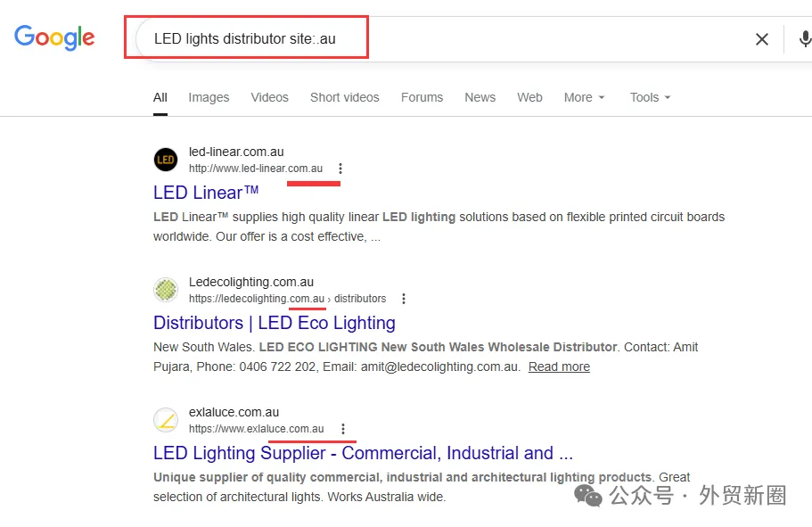Click the Google logo

click(54, 37)
